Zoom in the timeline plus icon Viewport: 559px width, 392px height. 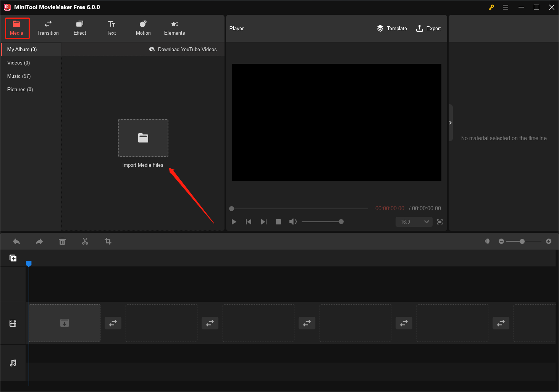pyautogui.click(x=549, y=241)
